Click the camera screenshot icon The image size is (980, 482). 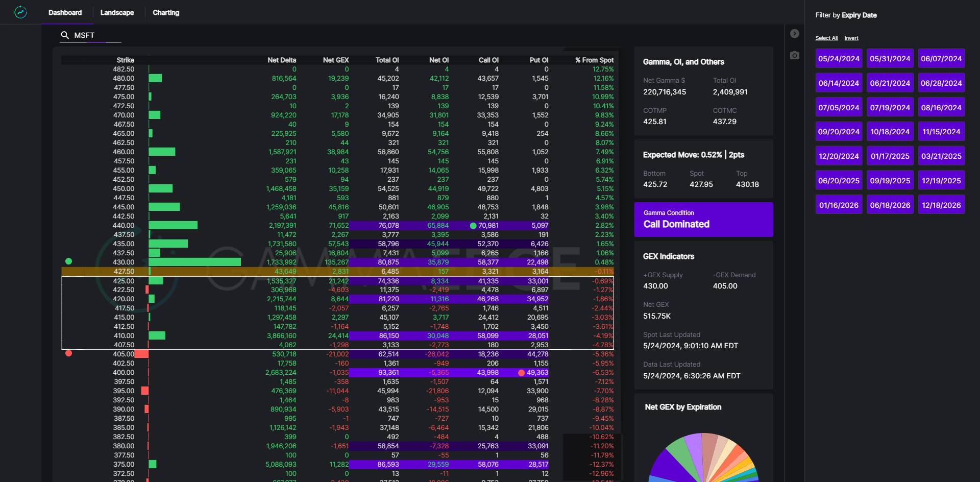794,55
